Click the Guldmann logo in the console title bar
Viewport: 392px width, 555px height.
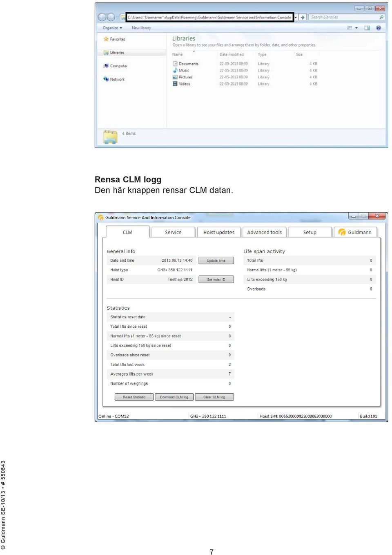pos(100,217)
